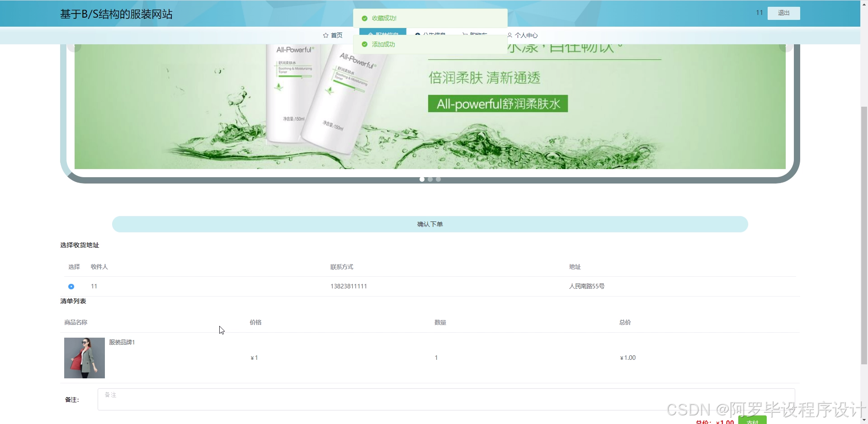Click the 收件人 column header
Image resolution: width=868 pixels, height=424 pixels.
[x=99, y=267]
